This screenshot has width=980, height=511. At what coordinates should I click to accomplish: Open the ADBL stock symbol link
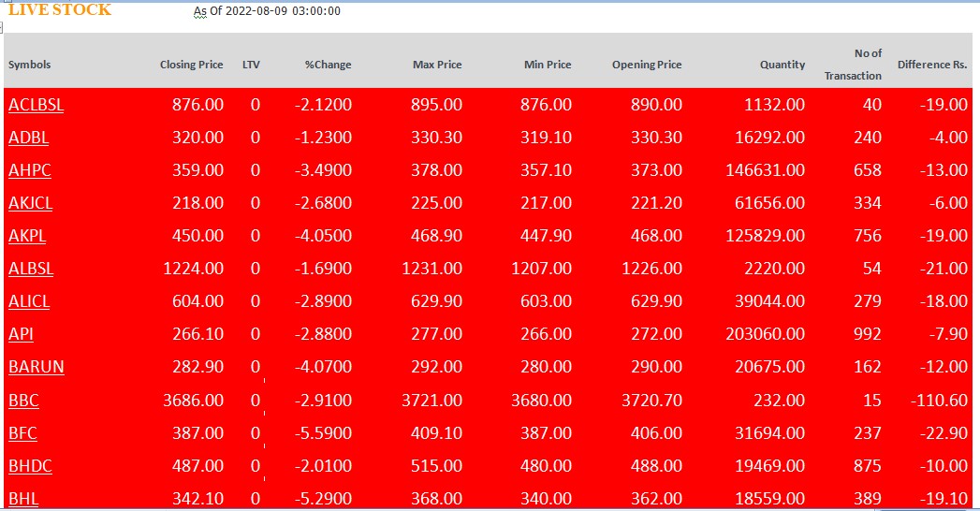pos(29,138)
